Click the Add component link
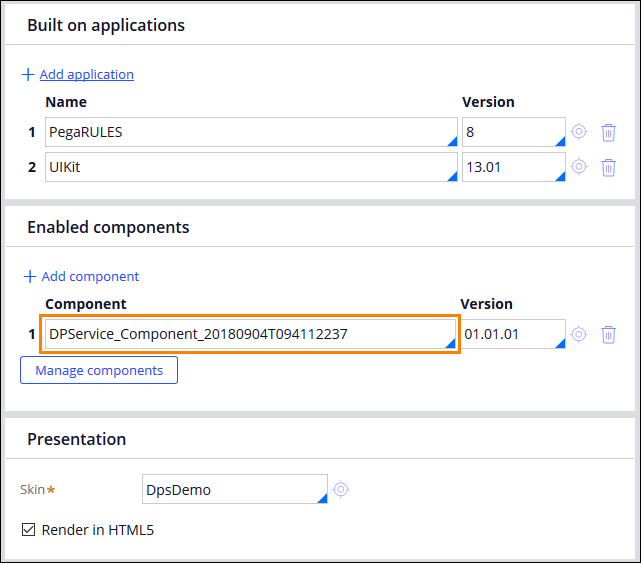The height and width of the screenshot is (563, 641). 90,276
